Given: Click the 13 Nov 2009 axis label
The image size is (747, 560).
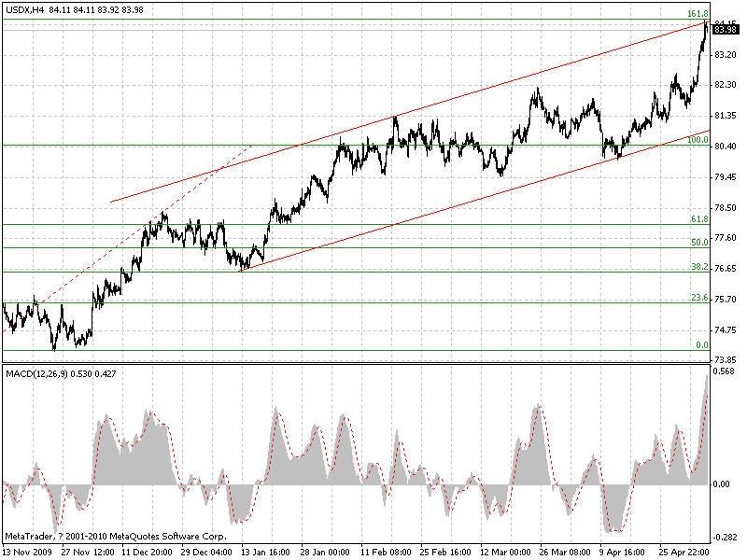Looking at the screenshot, I should pyautogui.click(x=26, y=552).
